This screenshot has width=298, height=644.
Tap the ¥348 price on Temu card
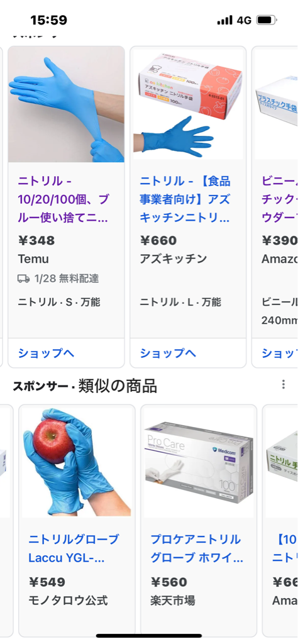point(36,240)
